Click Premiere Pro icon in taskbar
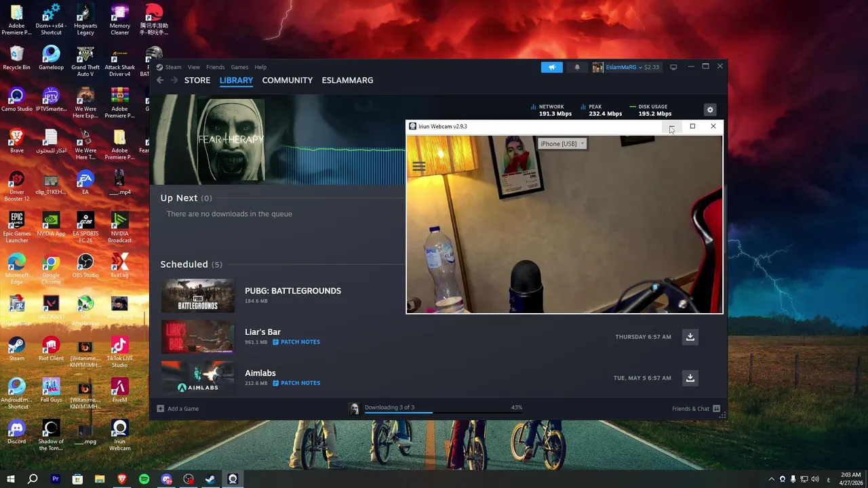 coord(56,479)
